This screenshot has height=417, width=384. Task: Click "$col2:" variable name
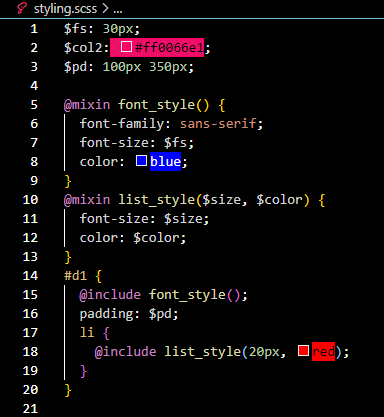87,48
